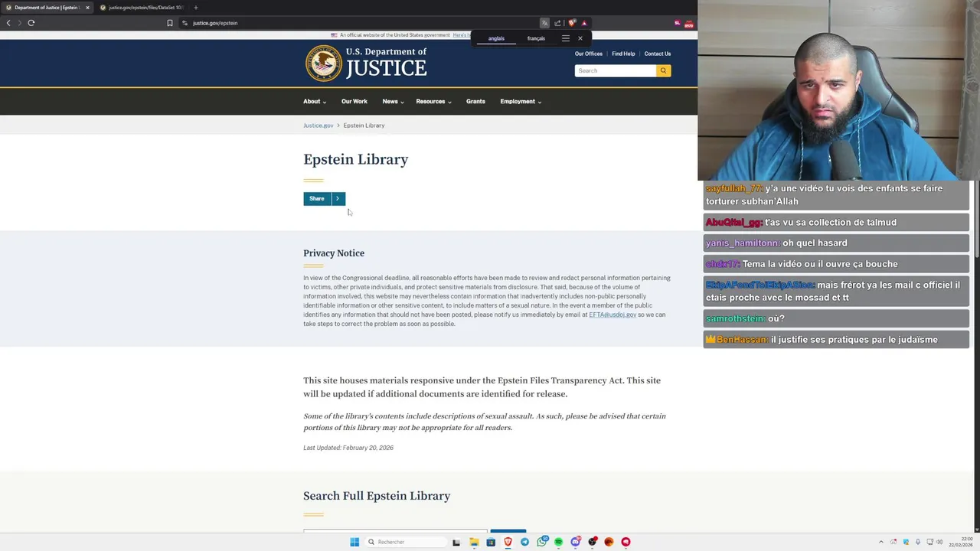Close the Department of Justice tab
This screenshot has height=551, width=980.
coord(87,8)
